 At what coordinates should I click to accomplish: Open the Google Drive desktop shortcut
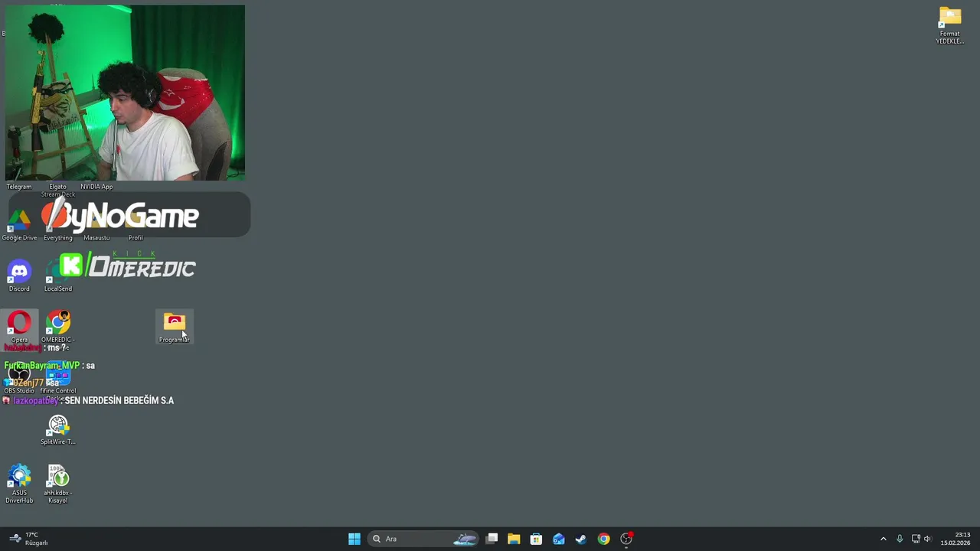19,226
